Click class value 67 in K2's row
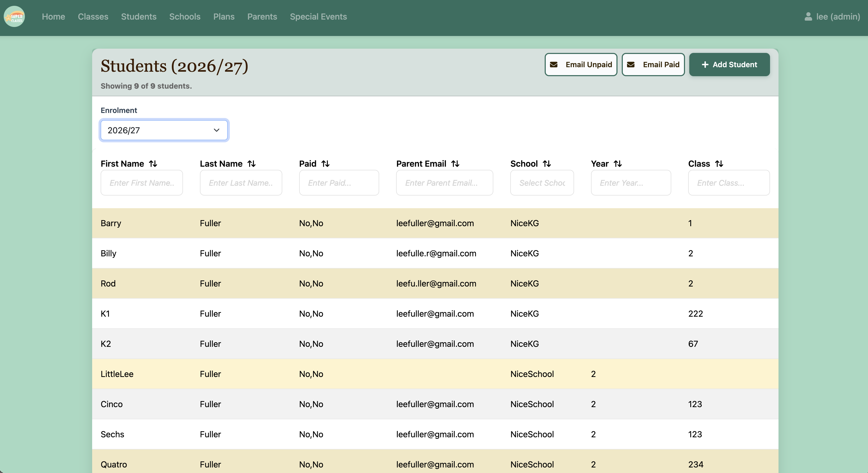This screenshot has height=473, width=868. coord(693,344)
